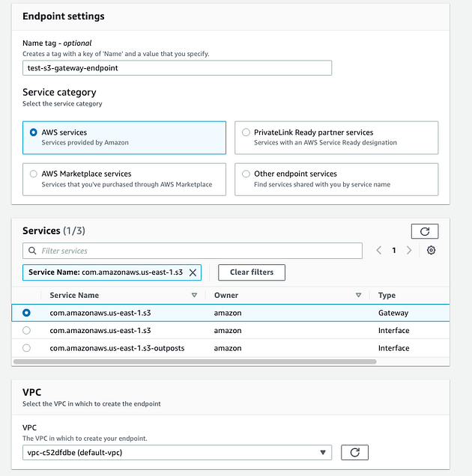472x476 pixels.
Task: Open services table preferences gear
Action: point(432,251)
